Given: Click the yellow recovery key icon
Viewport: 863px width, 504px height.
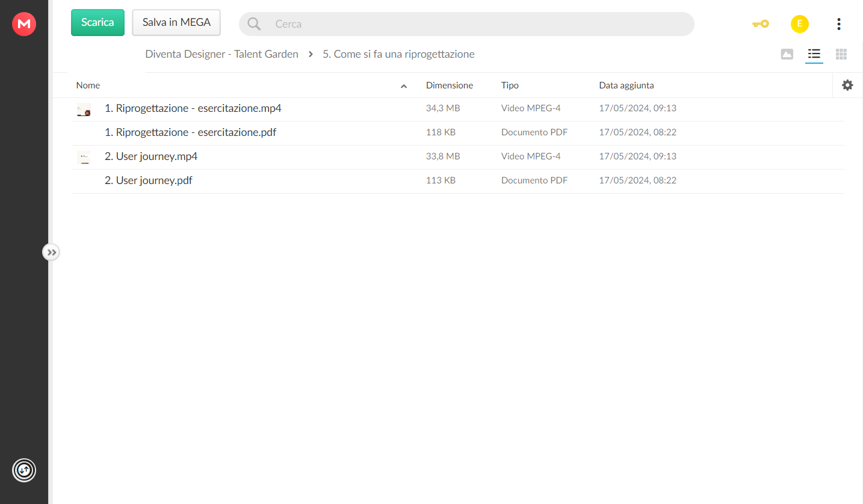Looking at the screenshot, I should click(x=761, y=24).
